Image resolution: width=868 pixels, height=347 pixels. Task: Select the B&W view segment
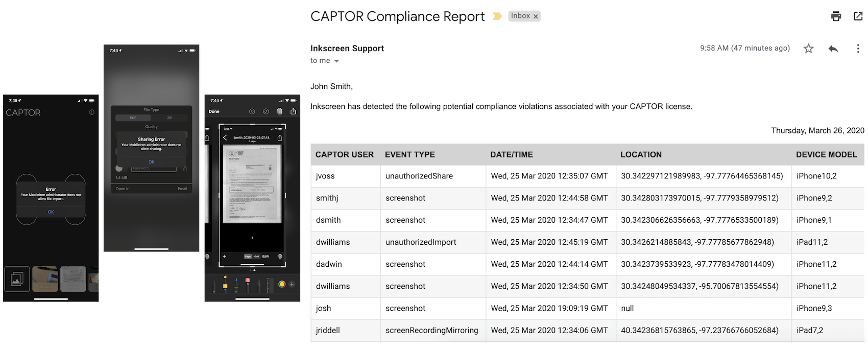click(266, 256)
